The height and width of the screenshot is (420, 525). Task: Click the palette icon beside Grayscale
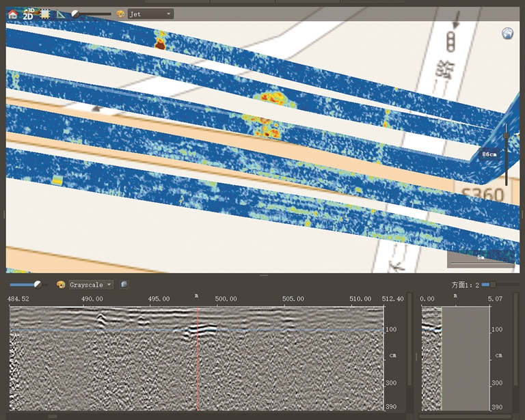[61, 284]
